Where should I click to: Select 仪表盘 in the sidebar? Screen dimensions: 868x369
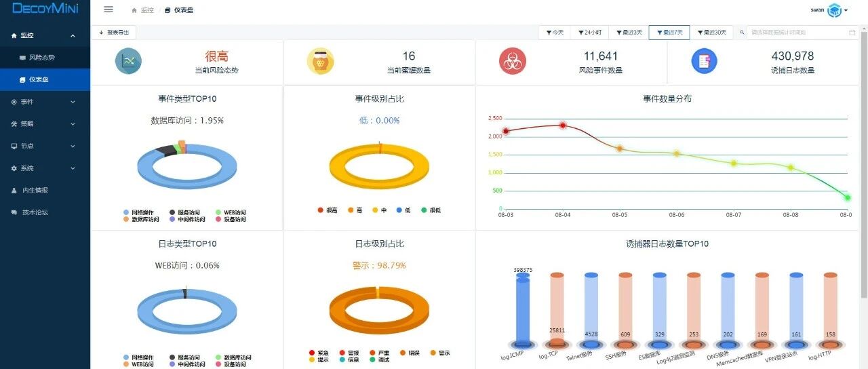(45, 79)
